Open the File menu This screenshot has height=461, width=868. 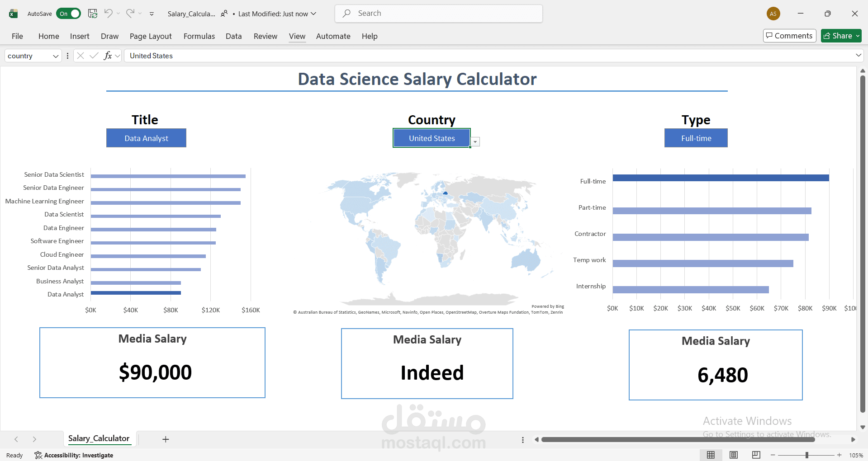[x=17, y=36]
